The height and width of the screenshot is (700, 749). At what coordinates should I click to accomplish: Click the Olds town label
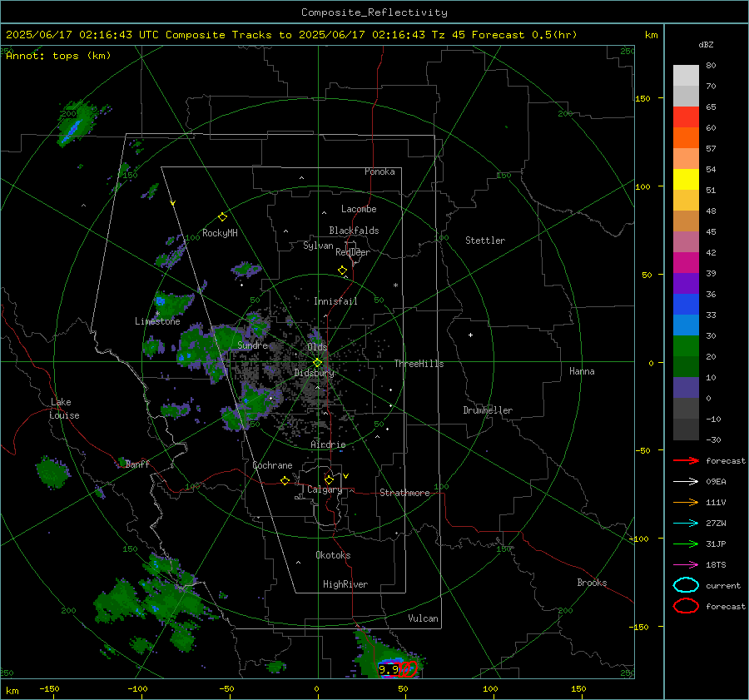tap(317, 347)
